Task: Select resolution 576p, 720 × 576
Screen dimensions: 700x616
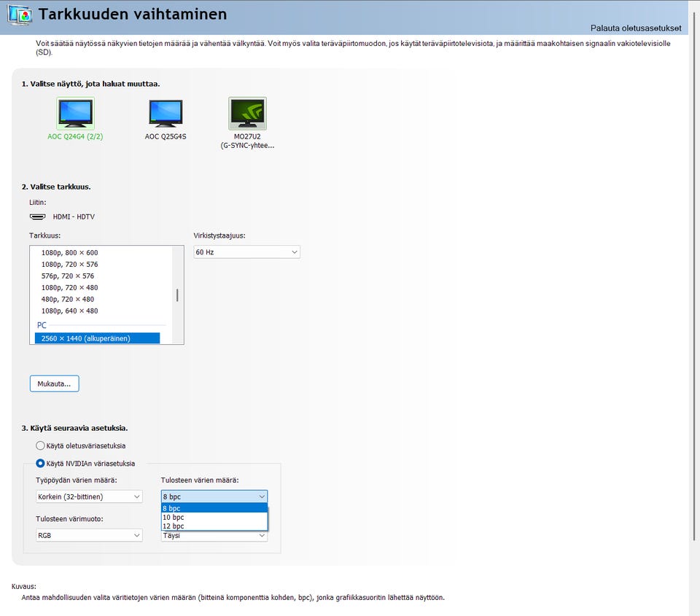Action: (68, 276)
